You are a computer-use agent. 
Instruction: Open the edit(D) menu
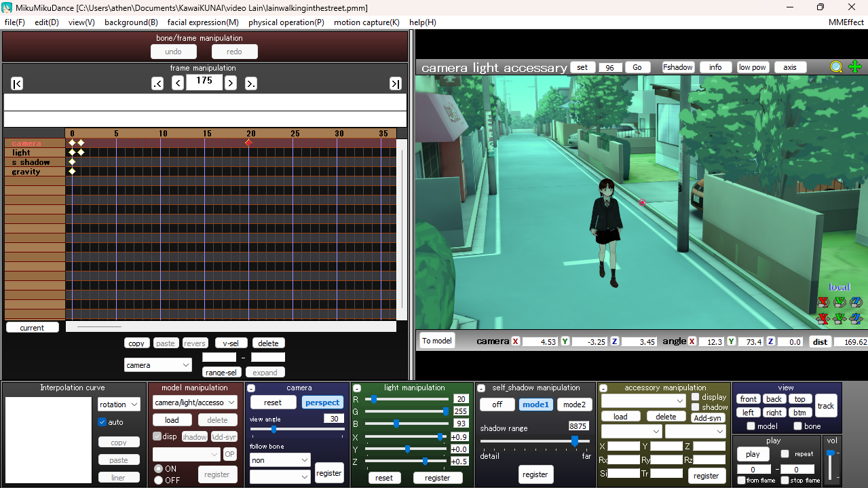click(x=47, y=22)
